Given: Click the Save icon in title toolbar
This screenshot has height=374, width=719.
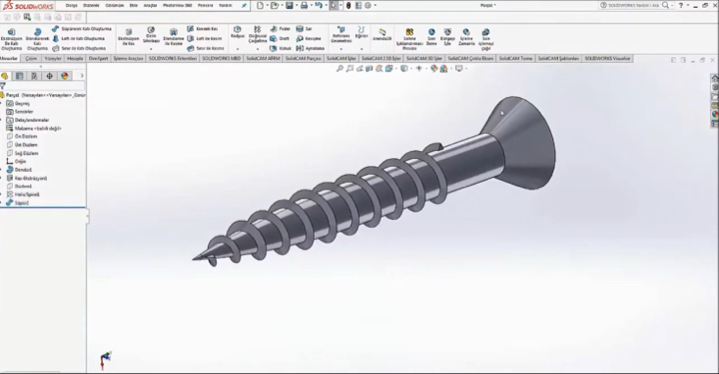Looking at the screenshot, I should [289, 6].
